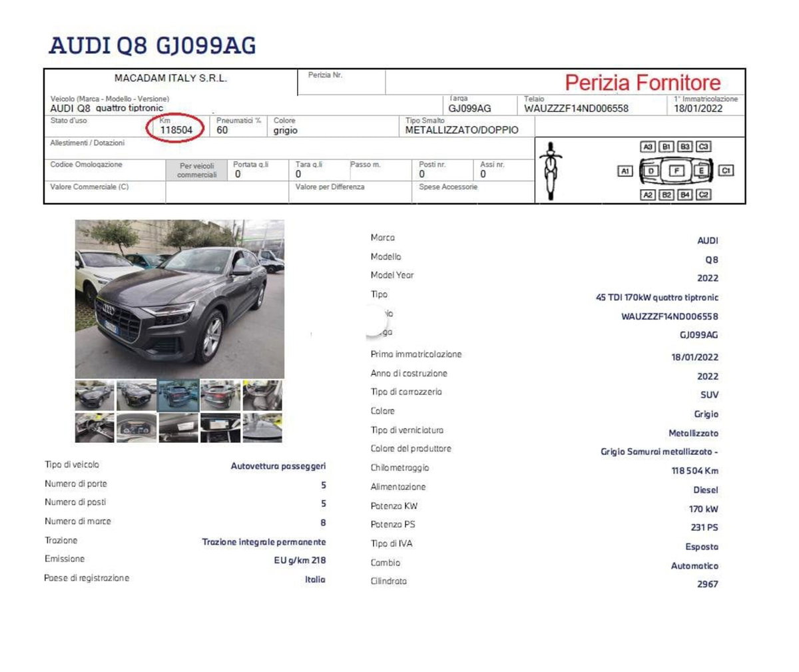Mark damage zone B4 box

(685, 194)
